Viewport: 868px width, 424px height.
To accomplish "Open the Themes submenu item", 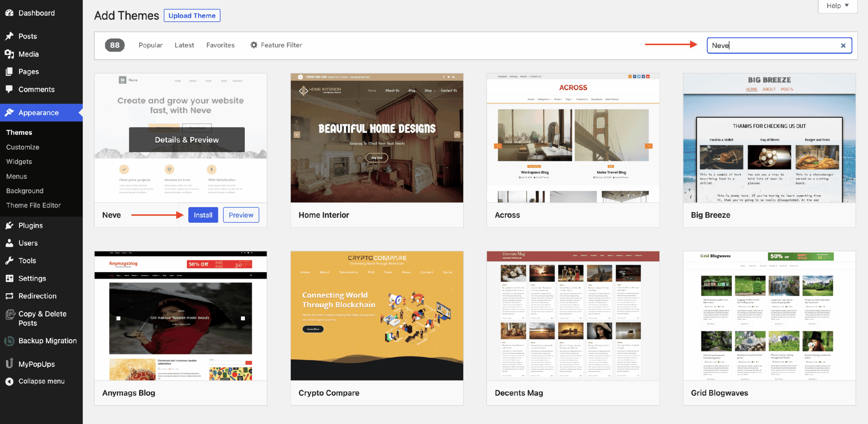I will coord(19,132).
